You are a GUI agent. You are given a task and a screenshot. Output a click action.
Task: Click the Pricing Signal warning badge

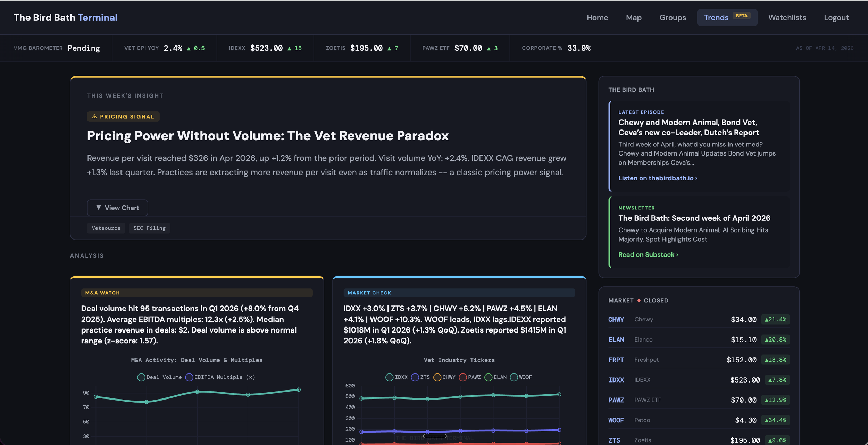pyautogui.click(x=123, y=117)
